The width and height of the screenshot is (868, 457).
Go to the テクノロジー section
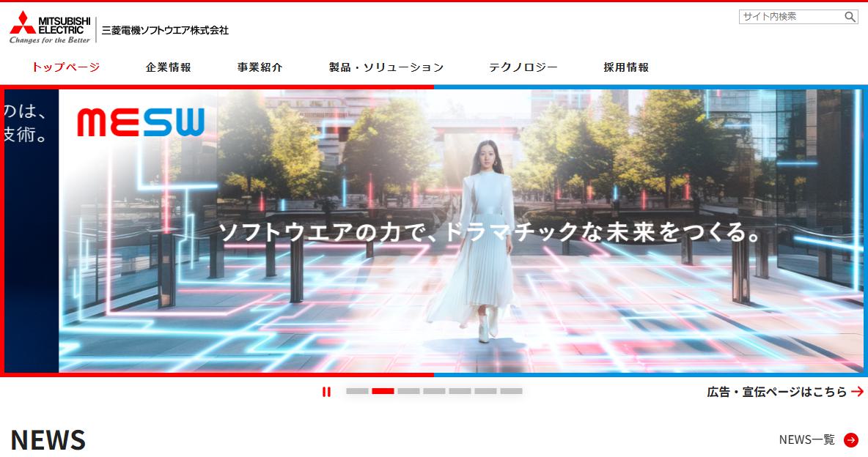point(523,67)
